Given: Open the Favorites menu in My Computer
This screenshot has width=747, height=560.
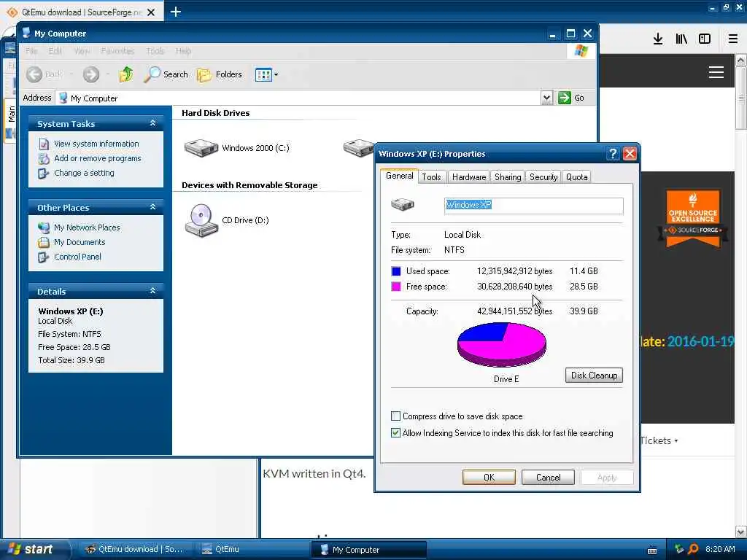Looking at the screenshot, I should (117, 50).
